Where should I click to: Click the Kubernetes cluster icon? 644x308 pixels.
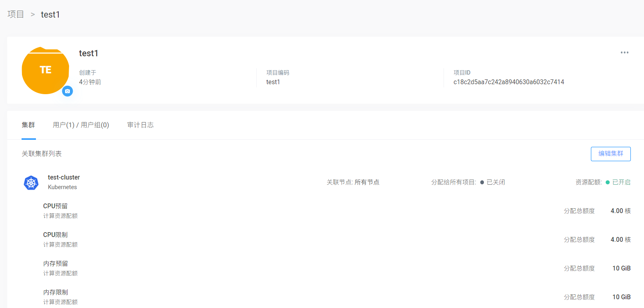[x=31, y=183]
